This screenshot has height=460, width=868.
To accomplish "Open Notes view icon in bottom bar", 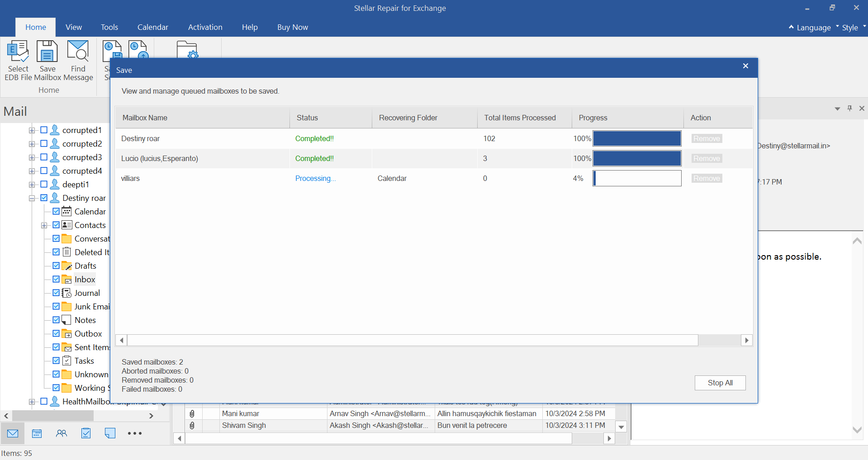I will click(x=110, y=433).
